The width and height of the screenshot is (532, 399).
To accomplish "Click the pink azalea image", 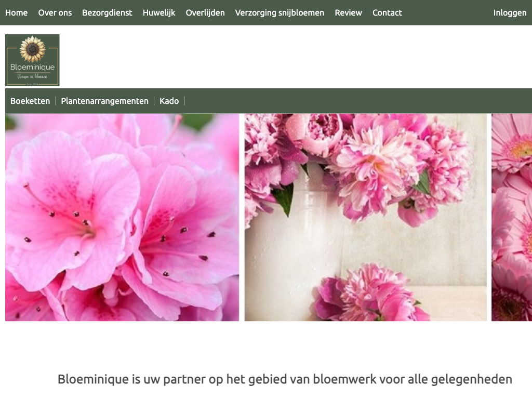I will (122, 217).
